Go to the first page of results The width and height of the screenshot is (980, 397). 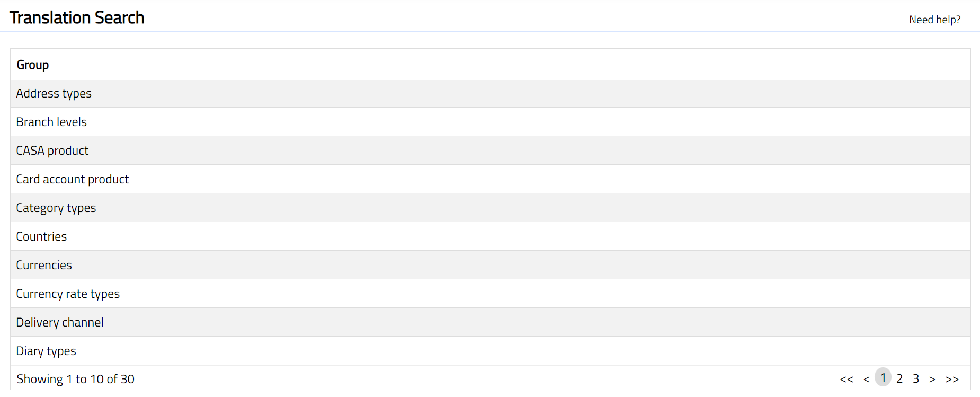tap(846, 379)
